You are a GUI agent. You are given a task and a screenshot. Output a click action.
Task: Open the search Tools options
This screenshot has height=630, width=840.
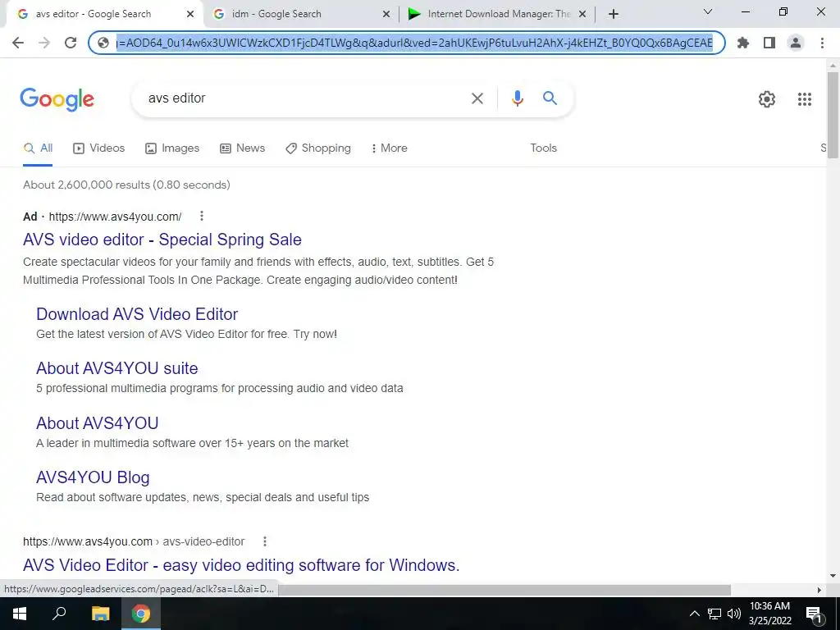click(x=543, y=148)
